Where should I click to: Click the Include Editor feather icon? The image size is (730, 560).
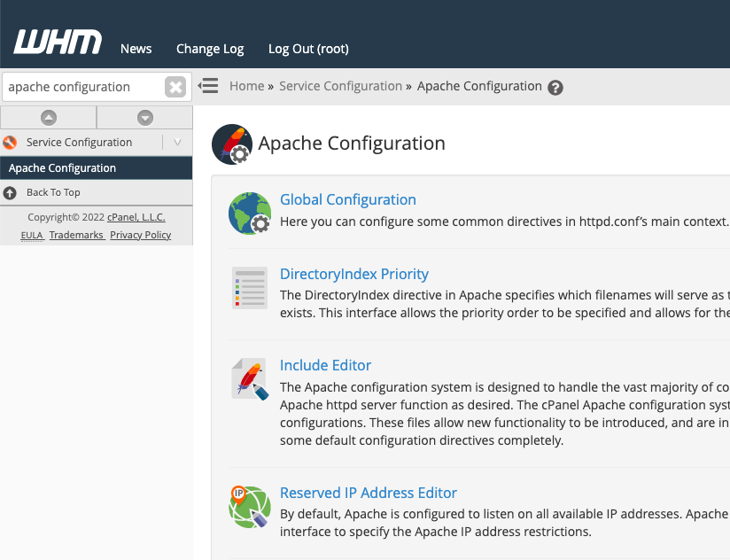coord(249,379)
